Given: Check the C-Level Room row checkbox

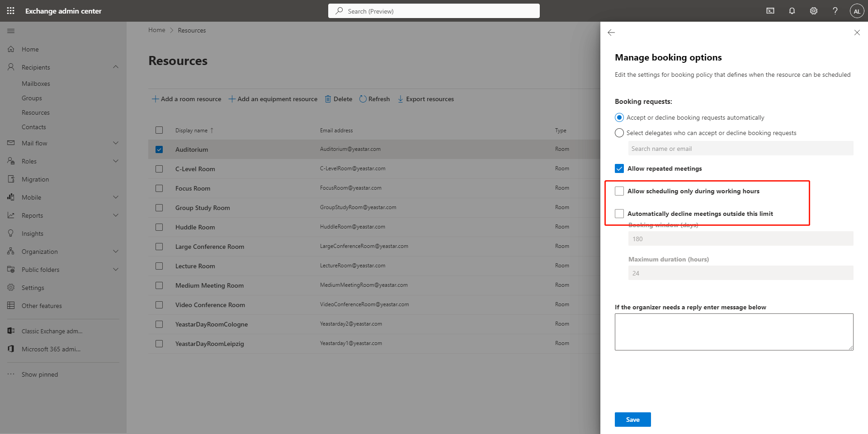Looking at the screenshot, I should click(x=159, y=169).
